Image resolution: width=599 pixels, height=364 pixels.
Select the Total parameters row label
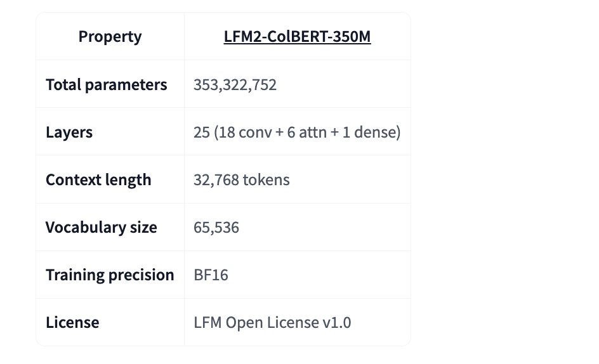pyautogui.click(x=106, y=84)
